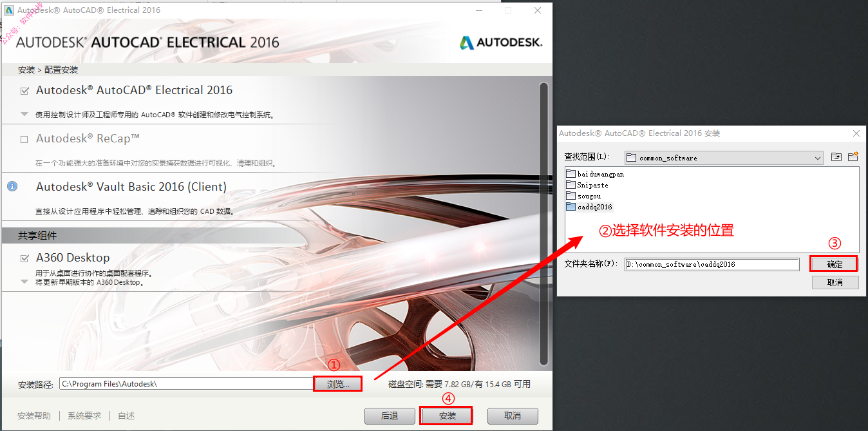Expand the AutoCAD Electrical 2016 details arrow

[24, 115]
